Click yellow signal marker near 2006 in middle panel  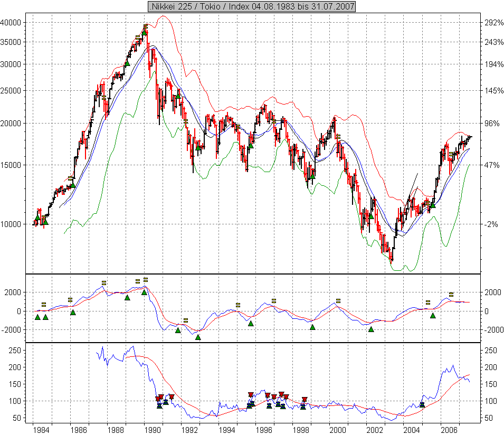point(451,295)
